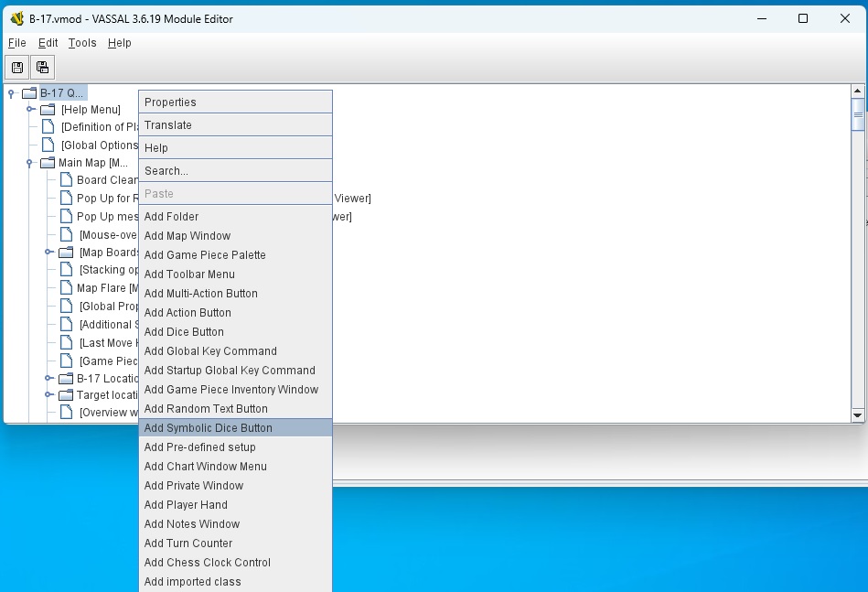The width and height of the screenshot is (868, 592).
Task: Choose Add Global Key Command (not Startup)
Action: 235,351
